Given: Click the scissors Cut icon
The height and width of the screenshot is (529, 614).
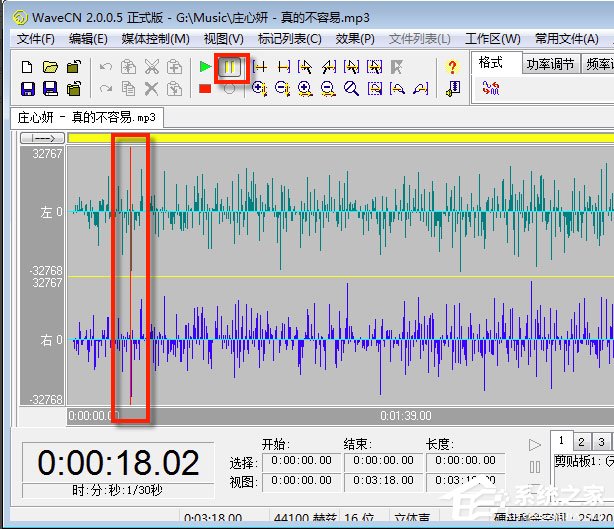Looking at the screenshot, I should [x=151, y=67].
